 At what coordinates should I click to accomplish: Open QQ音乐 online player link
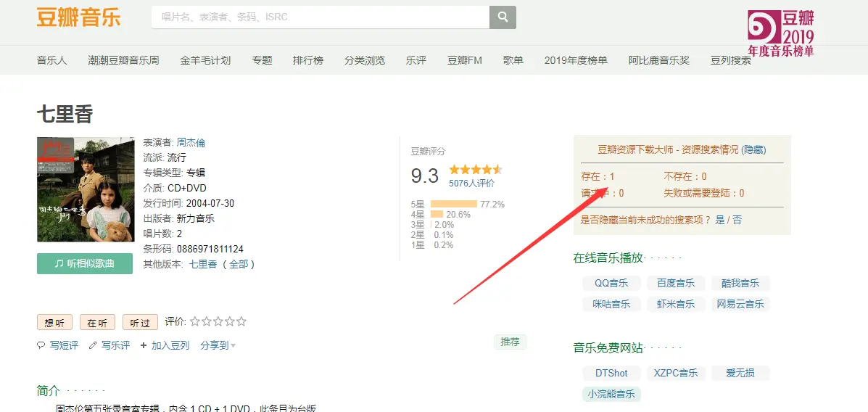(611, 283)
